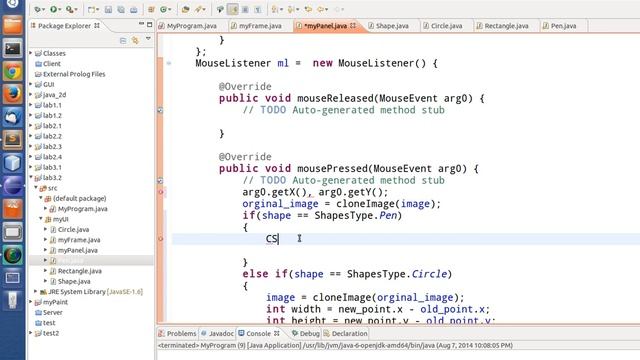The width and height of the screenshot is (640, 360).
Task: Collapse the src folder node
Action: [36, 187]
